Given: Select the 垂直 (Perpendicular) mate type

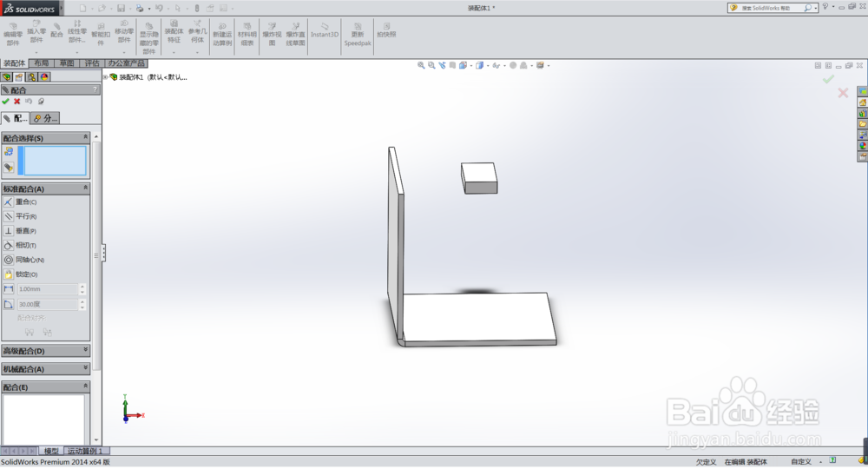Looking at the screenshot, I should pyautogui.click(x=21, y=231).
